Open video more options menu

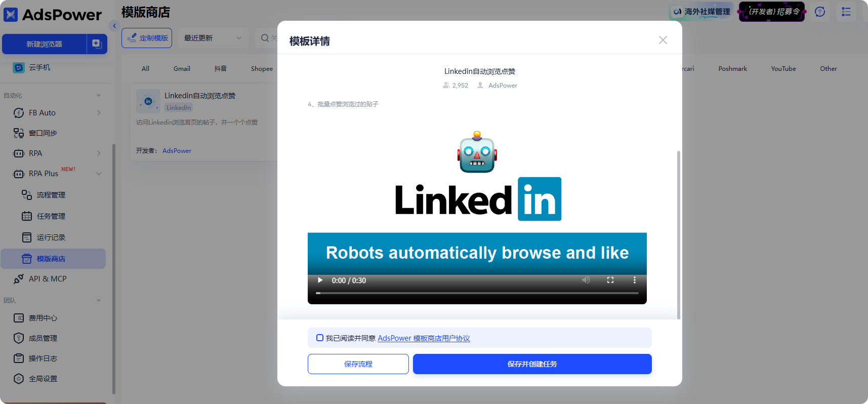635,280
